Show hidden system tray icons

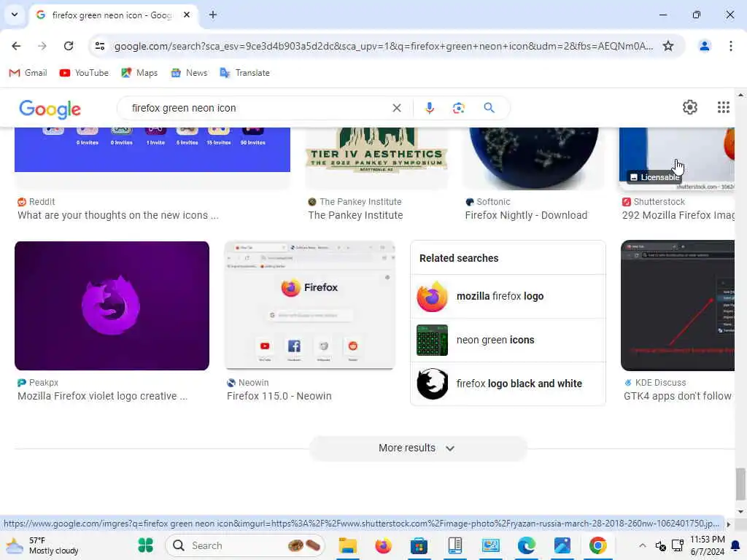point(642,545)
